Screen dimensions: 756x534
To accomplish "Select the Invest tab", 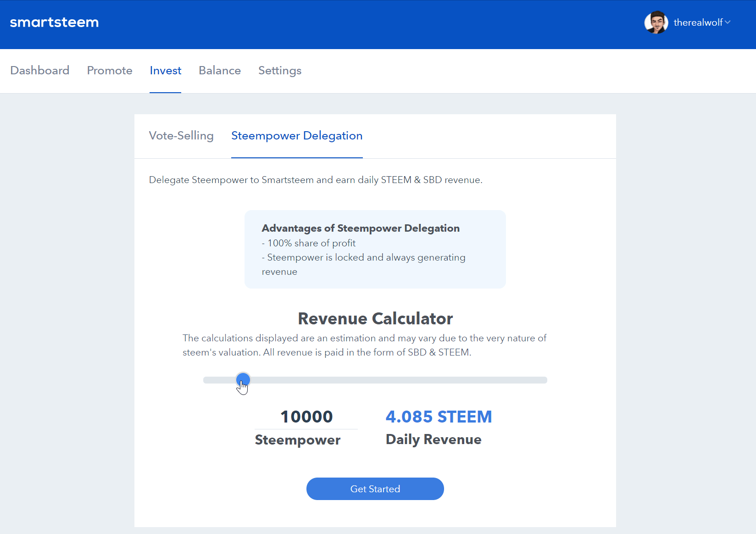I will click(x=165, y=70).
